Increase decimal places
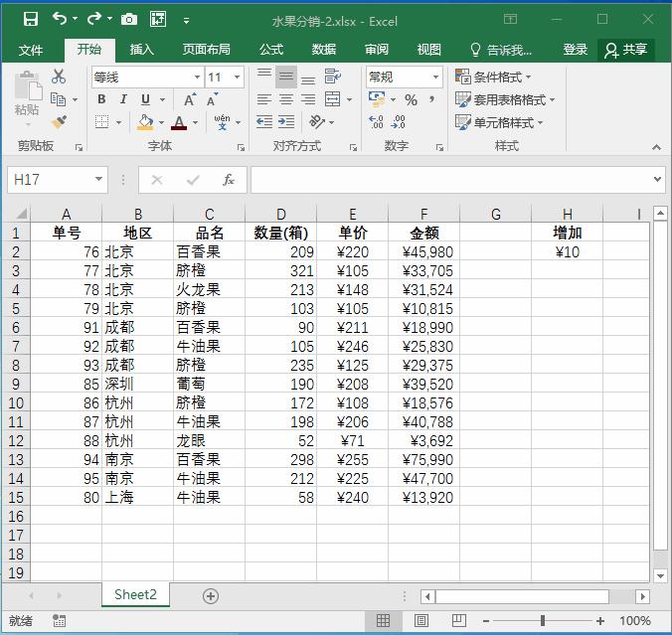The width and height of the screenshot is (672, 635). pyautogui.click(x=377, y=122)
